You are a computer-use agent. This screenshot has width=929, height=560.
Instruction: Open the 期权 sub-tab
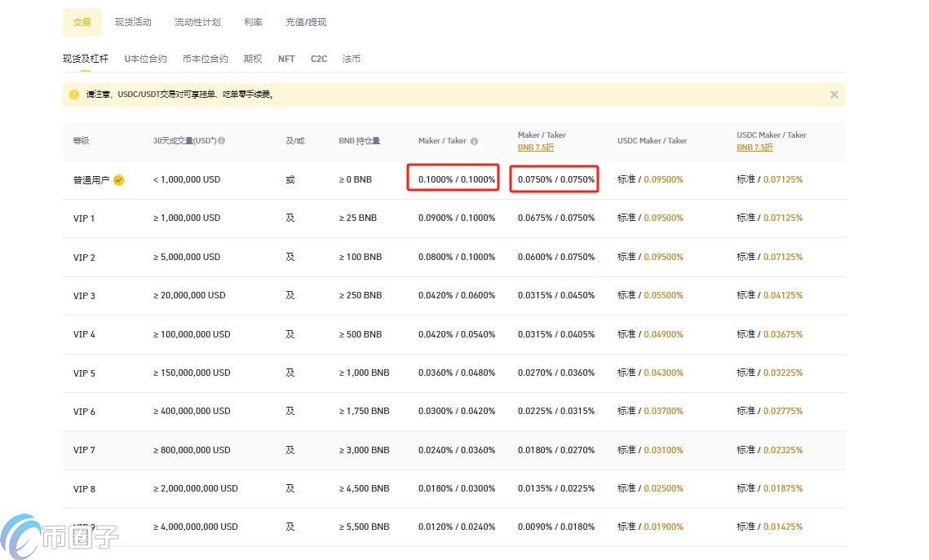(253, 59)
